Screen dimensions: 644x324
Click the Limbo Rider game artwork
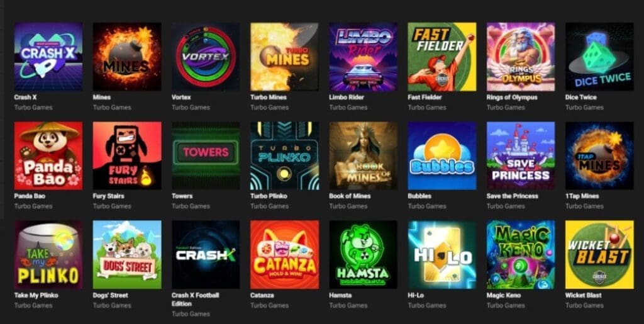point(363,57)
